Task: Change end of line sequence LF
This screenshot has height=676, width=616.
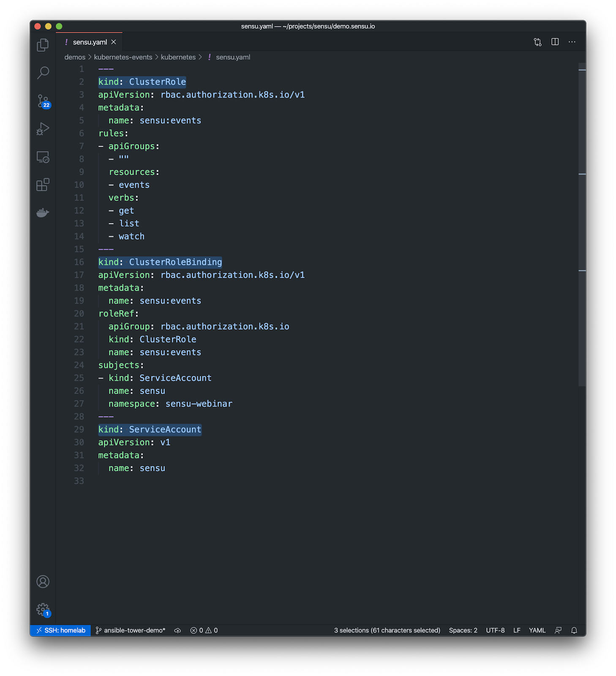Action: [x=517, y=630]
